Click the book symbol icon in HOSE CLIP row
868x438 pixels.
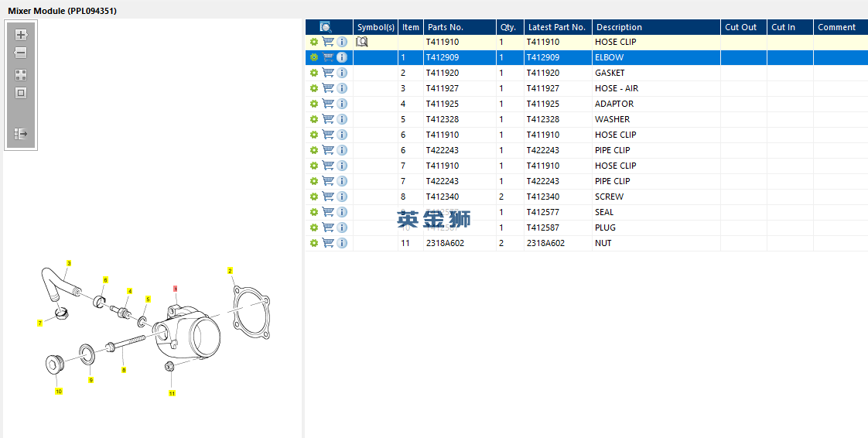pyautogui.click(x=362, y=42)
